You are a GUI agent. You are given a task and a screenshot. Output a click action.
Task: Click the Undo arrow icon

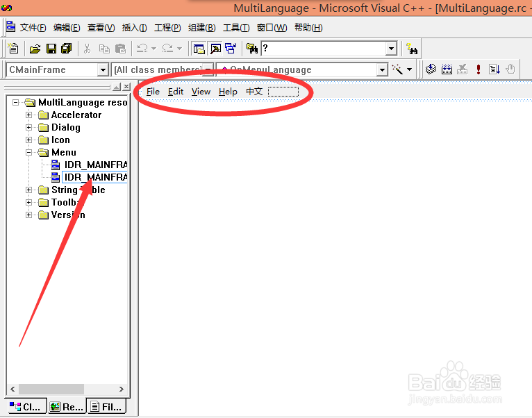[x=142, y=49]
